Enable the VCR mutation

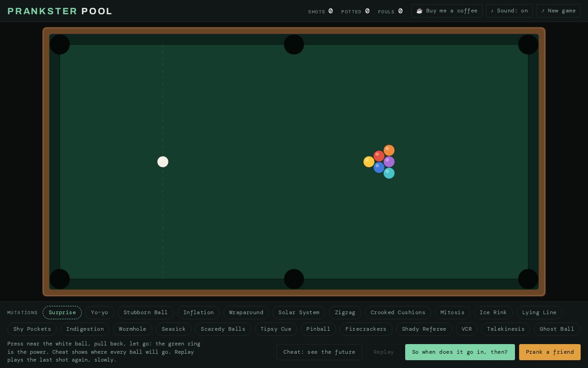tap(467, 329)
